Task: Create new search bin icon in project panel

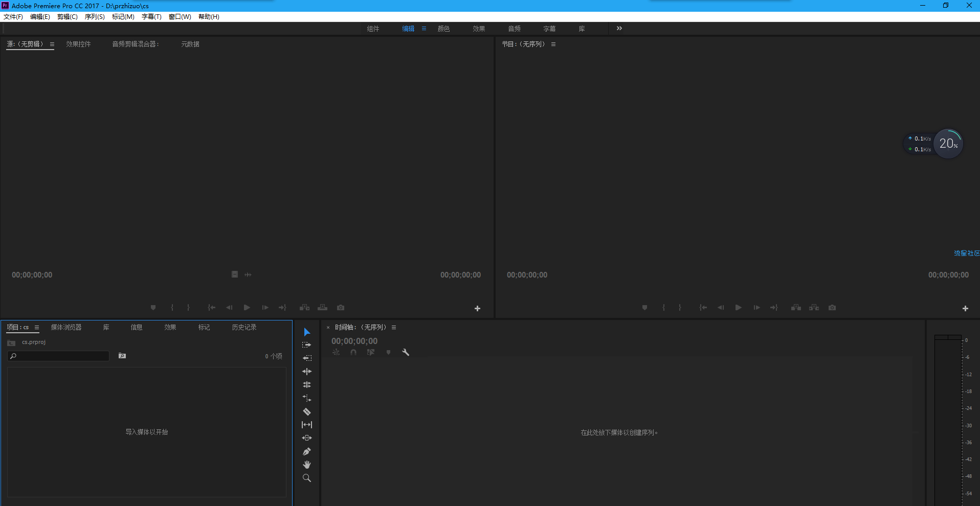Action: click(122, 356)
